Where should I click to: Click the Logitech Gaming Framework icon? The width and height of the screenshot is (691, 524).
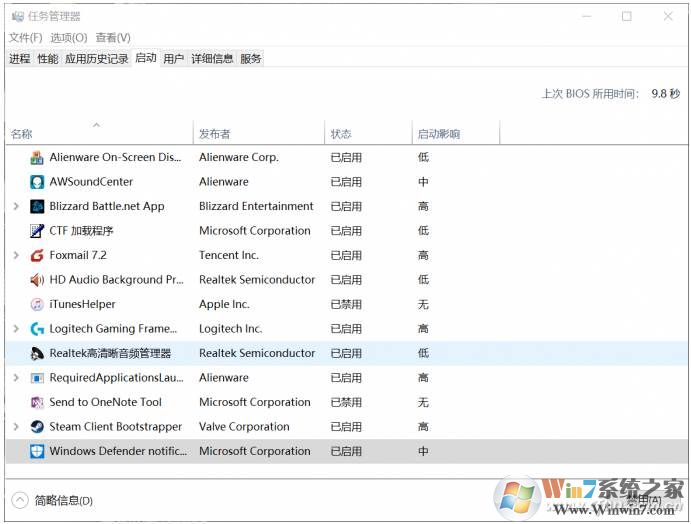(37, 329)
